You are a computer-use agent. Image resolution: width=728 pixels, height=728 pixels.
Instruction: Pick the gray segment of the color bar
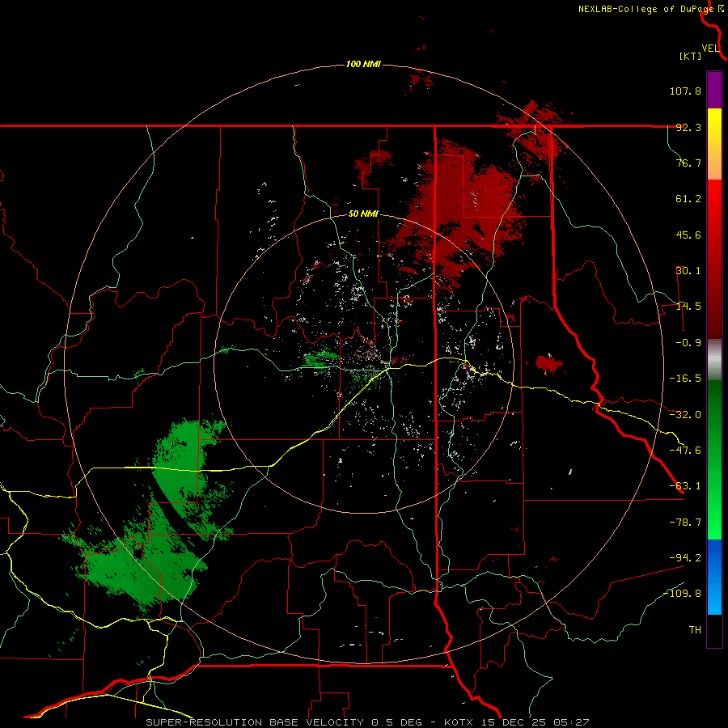tap(714, 359)
